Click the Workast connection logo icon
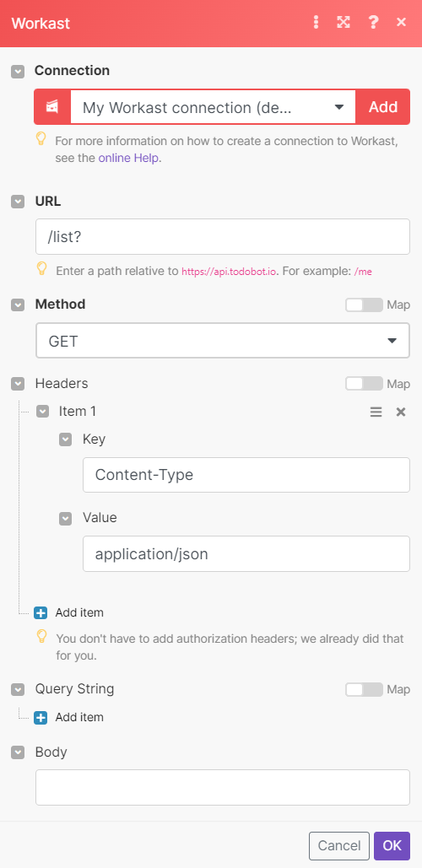 52,107
